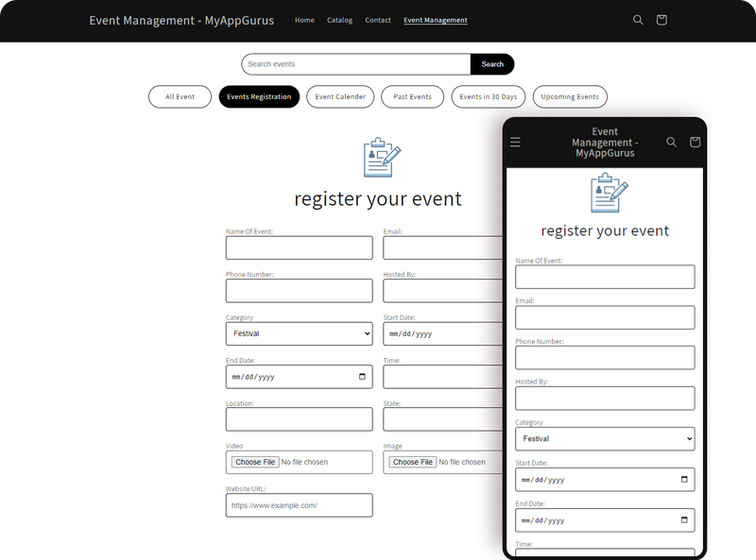Viewport: 756px width, 560px height.
Task: Tap the mobile search magnifier icon
Action: [671, 142]
